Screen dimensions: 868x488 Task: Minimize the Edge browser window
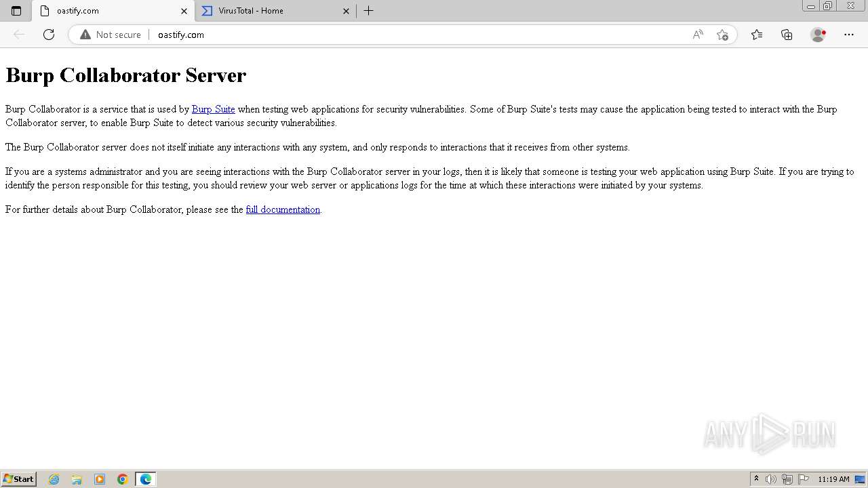click(811, 6)
